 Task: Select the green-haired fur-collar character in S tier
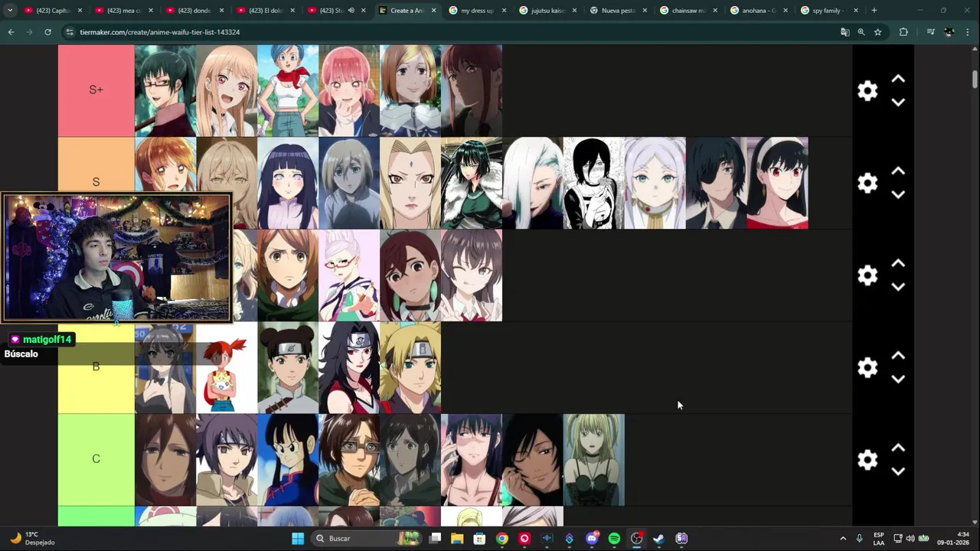(472, 183)
